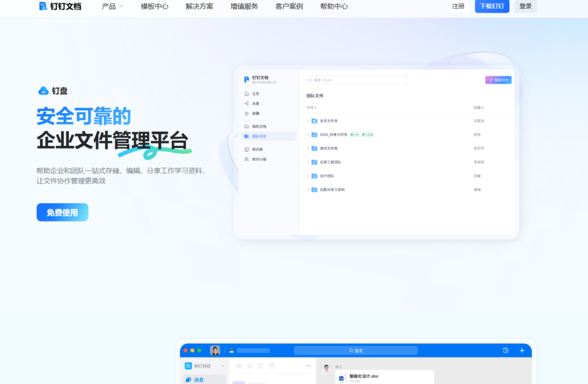
Task: Toggle the 本部 tag on SGM_共享文件夹
Action: [x=354, y=134]
